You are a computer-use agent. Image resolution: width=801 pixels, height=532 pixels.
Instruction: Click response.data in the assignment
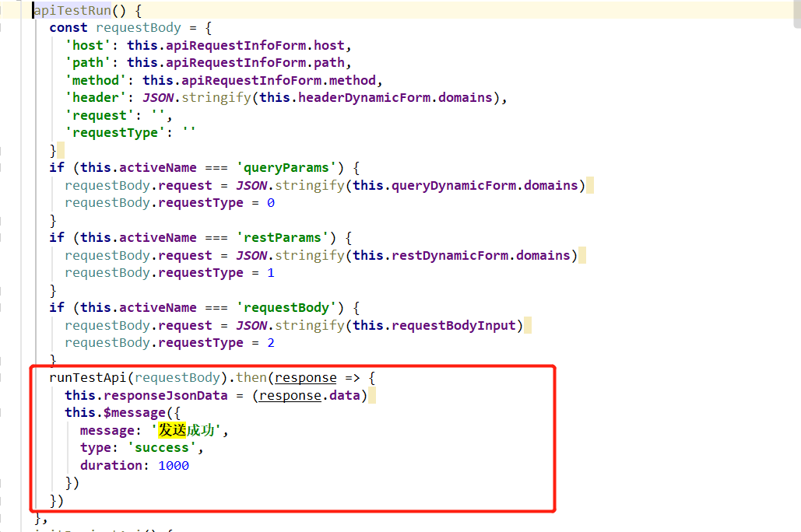[x=310, y=395]
